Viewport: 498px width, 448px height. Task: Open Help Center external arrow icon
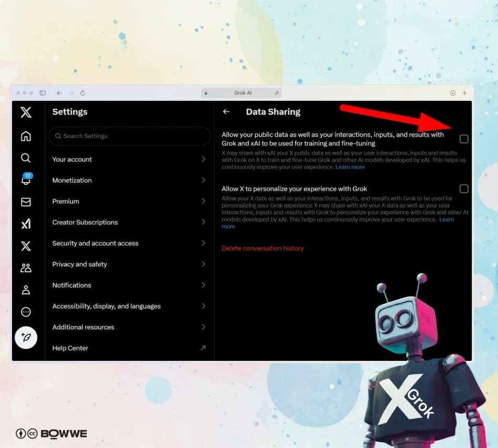pos(203,348)
